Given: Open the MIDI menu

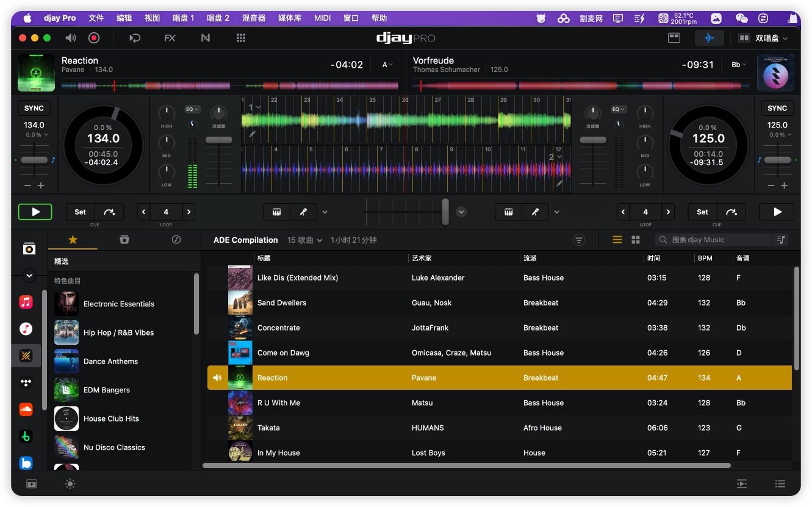Looking at the screenshot, I should click(323, 18).
